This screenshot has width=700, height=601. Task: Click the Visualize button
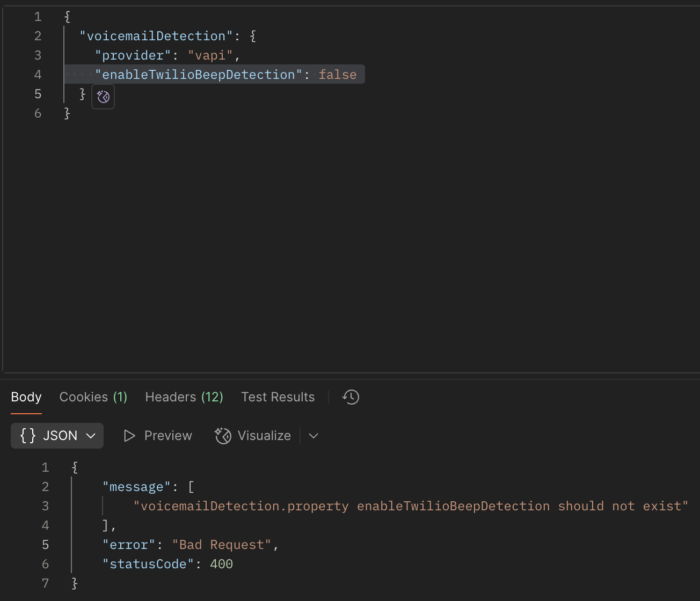pos(252,435)
